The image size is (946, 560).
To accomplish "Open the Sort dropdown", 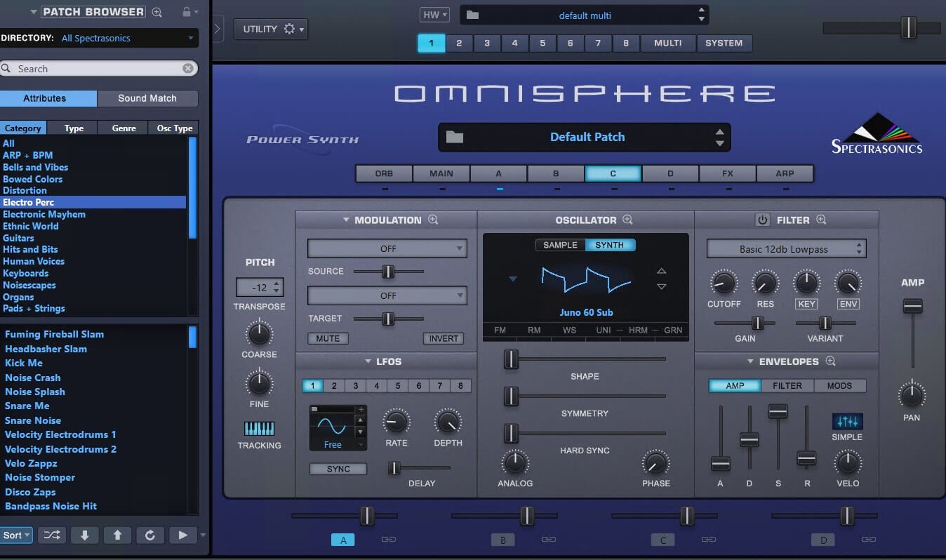I will click(x=16, y=535).
